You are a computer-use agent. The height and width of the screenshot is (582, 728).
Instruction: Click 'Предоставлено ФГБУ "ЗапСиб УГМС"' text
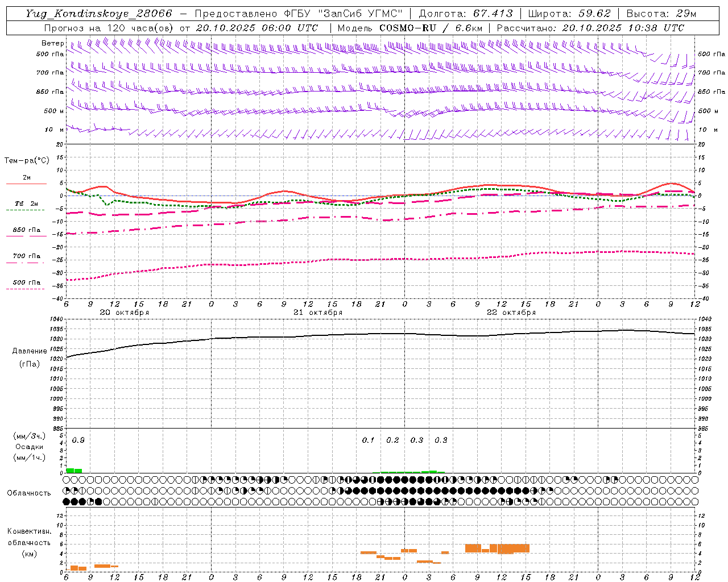[x=299, y=14]
